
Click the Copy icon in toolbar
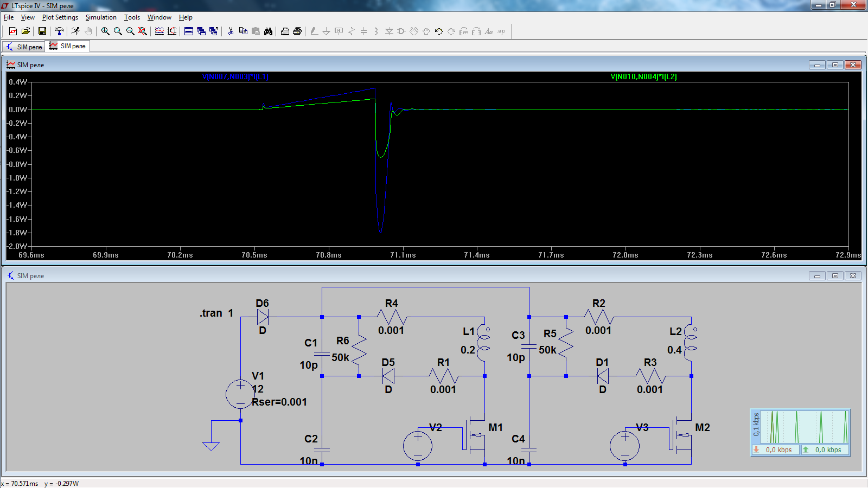(243, 31)
